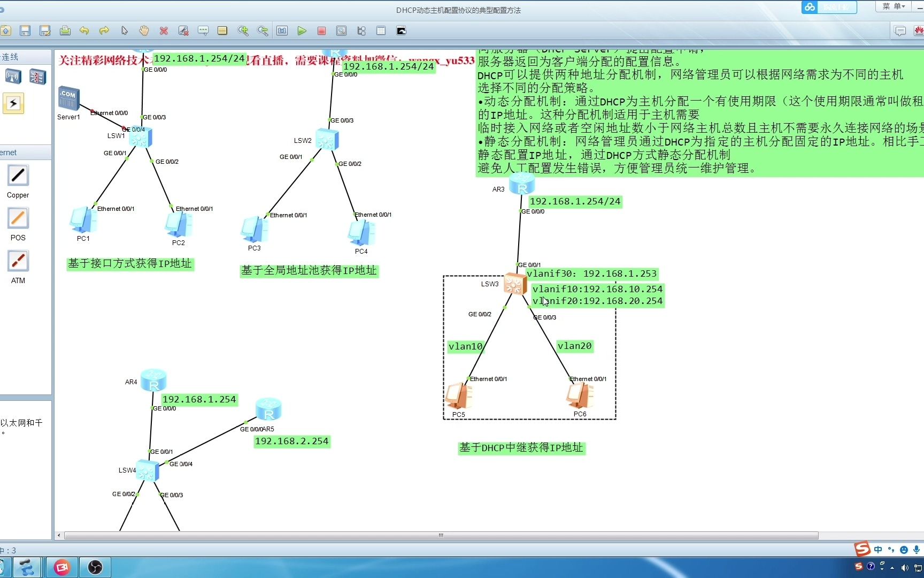Click the vlan20 label

pos(575,346)
